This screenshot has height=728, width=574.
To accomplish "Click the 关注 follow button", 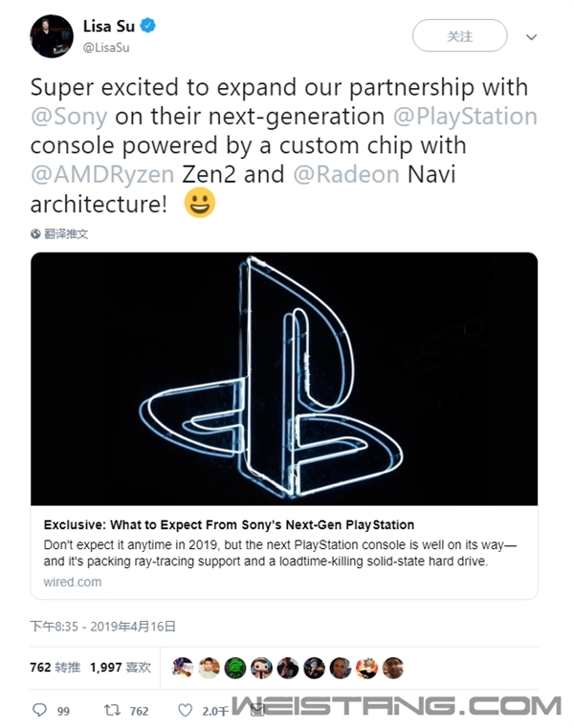I will [x=460, y=35].
